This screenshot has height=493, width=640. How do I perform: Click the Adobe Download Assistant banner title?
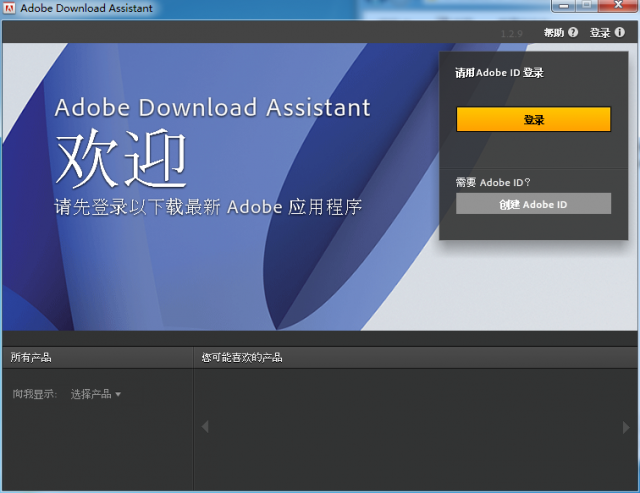pyautogui.click(x=212, y=108)
